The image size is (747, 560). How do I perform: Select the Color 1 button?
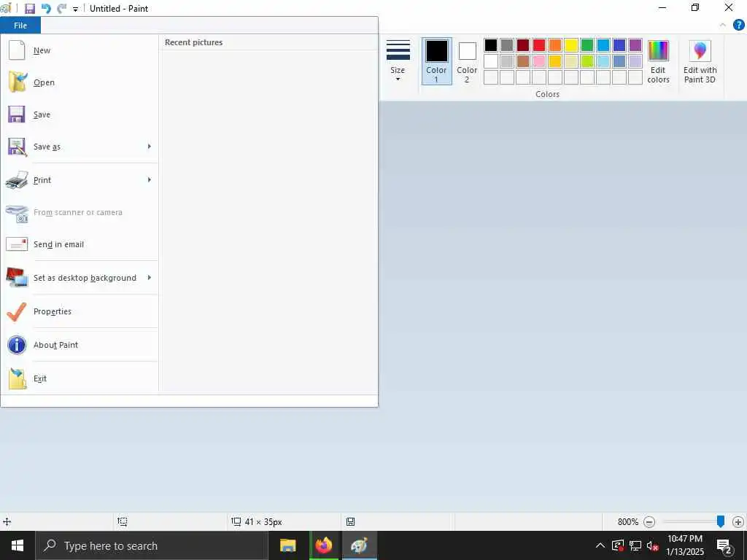click(436, 61)
